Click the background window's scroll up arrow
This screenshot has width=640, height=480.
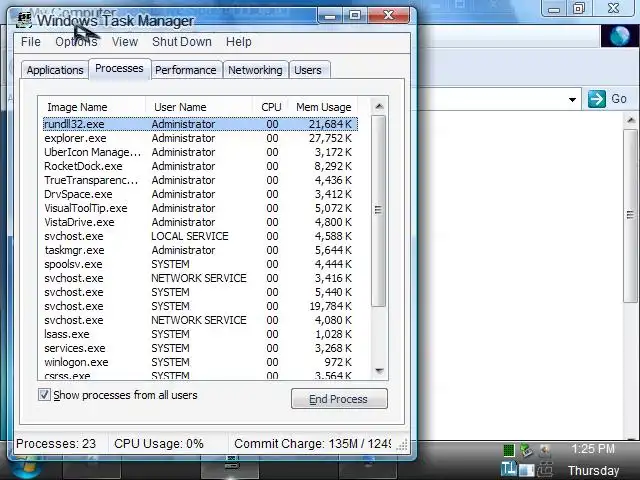pos(631,120)
